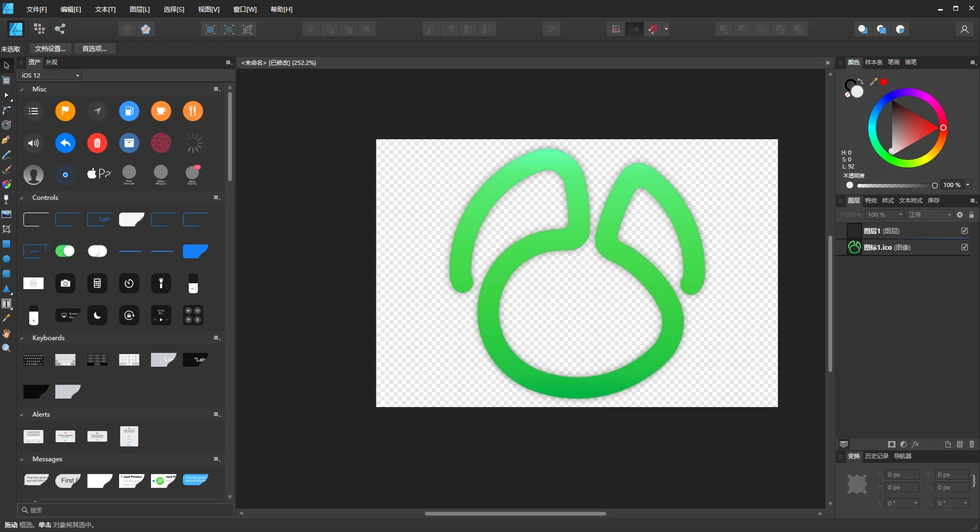Select the Artboard tool
Viewport: 980px width, 532px height.
[6, 80]
